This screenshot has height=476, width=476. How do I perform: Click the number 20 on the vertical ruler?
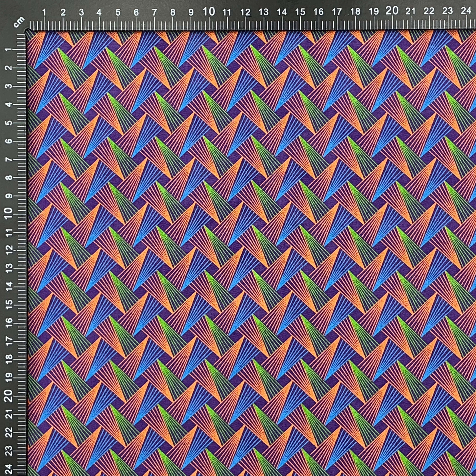[x=9, y=396]
